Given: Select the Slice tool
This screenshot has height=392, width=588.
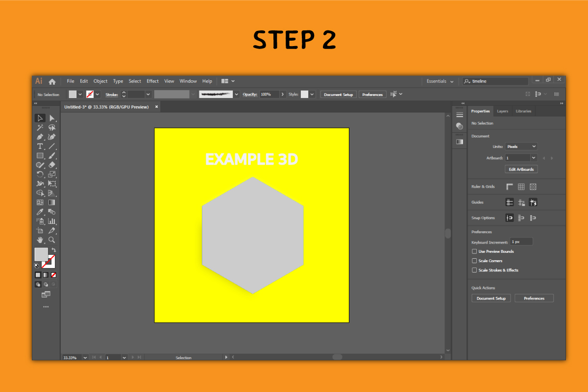Looking at the screenshot, I should (x=52, y=230).
